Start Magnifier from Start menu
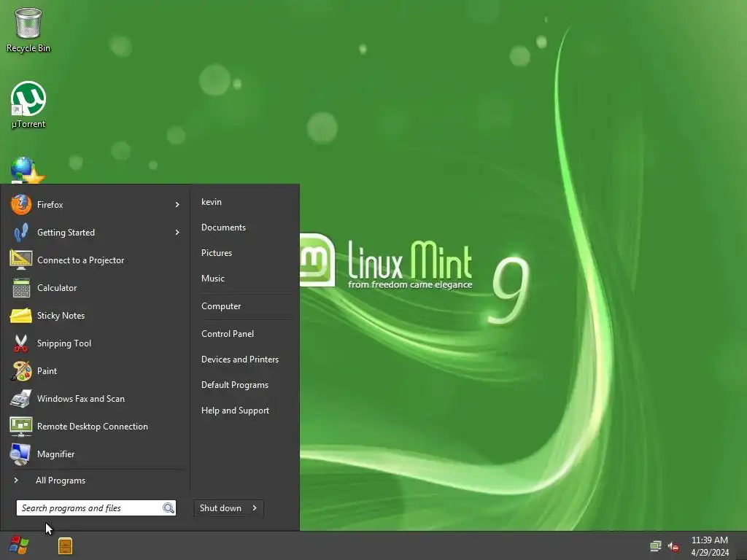The width and height of the screenshot is (747, 560). (96, 454)
